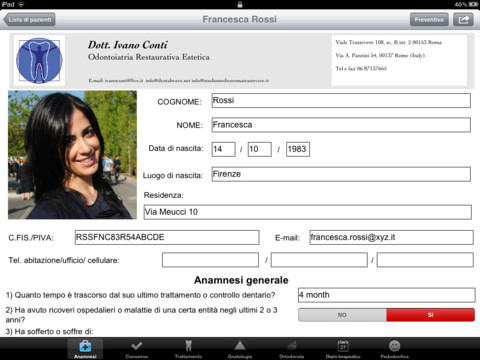Select SI for hospitalizations question
The width and height of the screenshot is (480, 360).
click(431, 315)
